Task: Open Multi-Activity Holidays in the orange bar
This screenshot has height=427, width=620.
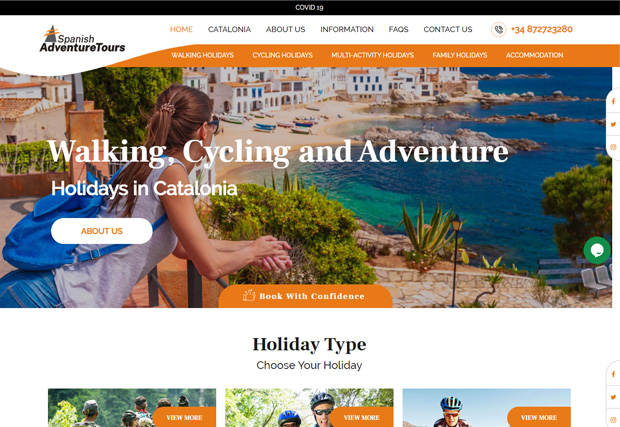Action: pos(372,55)
